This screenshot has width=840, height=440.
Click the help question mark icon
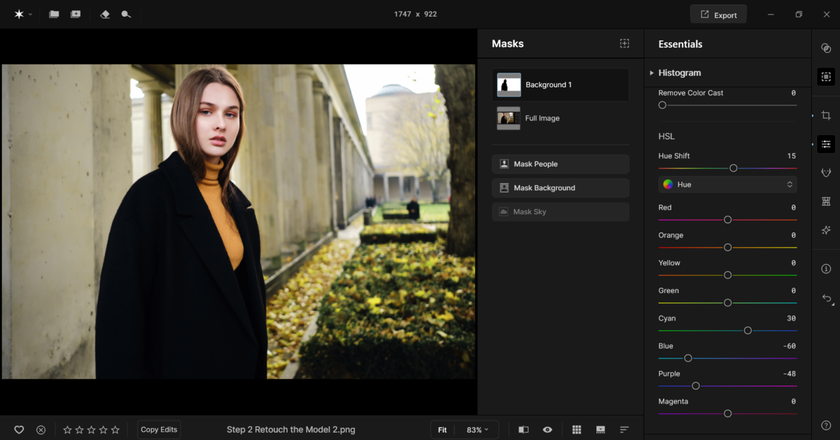826,425
